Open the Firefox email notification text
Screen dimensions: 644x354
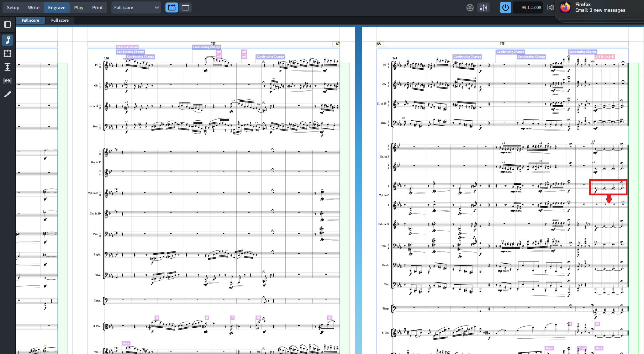tap(600, 10)
